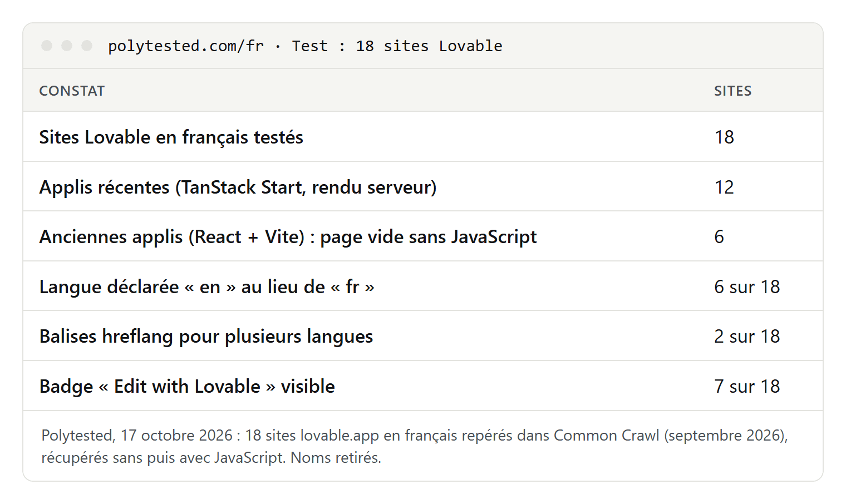Click the value 6 for Anciennes applis
The image size is (846, 504).
[x=719, y=237]
